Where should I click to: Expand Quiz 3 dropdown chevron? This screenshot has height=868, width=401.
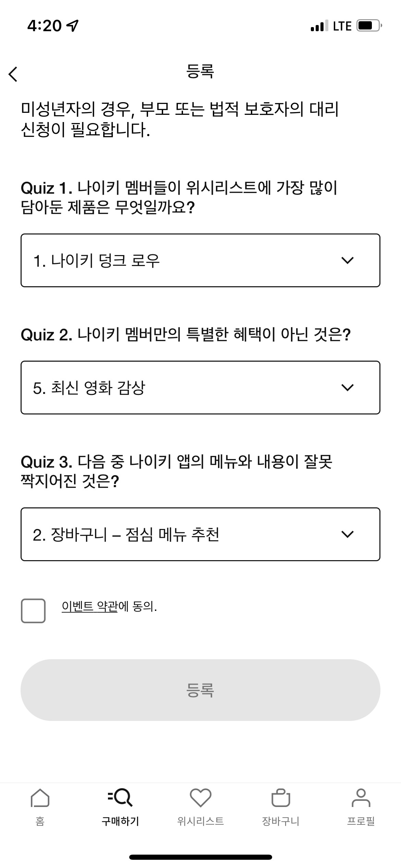click(x=348, y=534)
